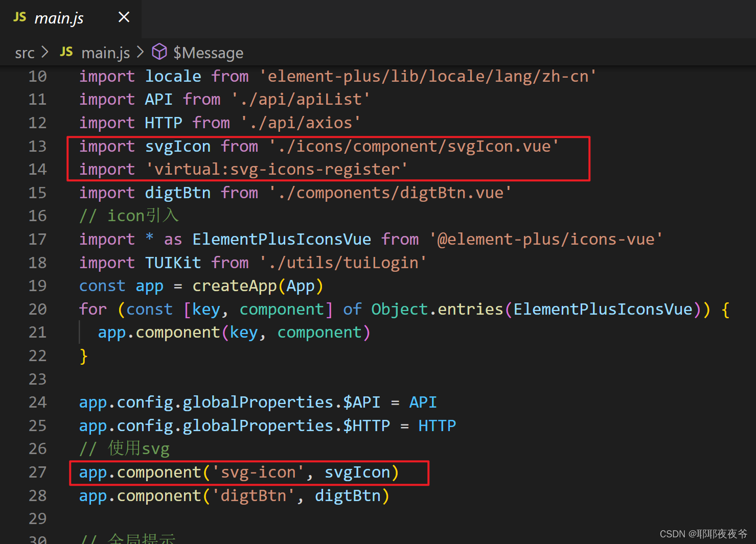Click './icons/component/svgIcon.vue' import path
The image size is (756, 544).
click(x=414, y=147)
